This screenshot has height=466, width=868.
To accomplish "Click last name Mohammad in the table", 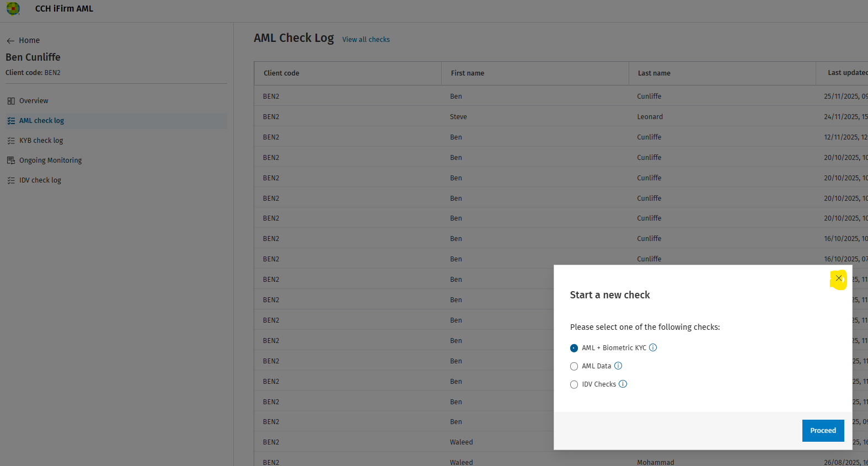I will [x=655, y=462].
